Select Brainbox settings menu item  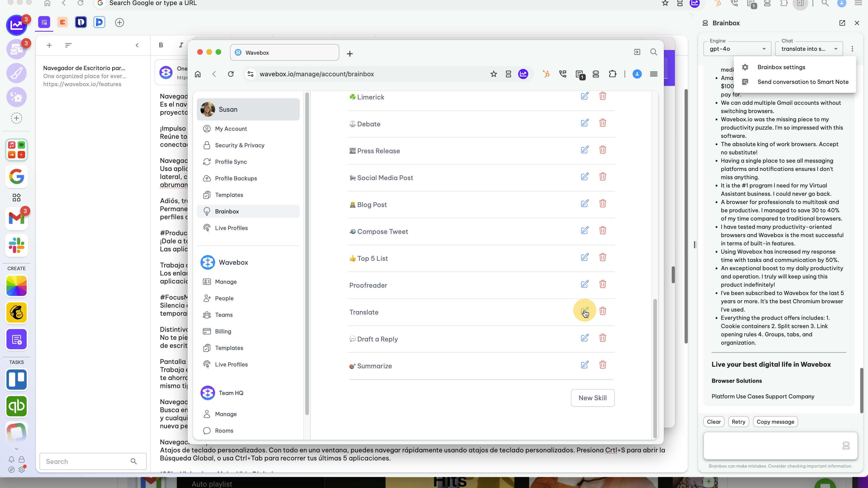(794, 67)
